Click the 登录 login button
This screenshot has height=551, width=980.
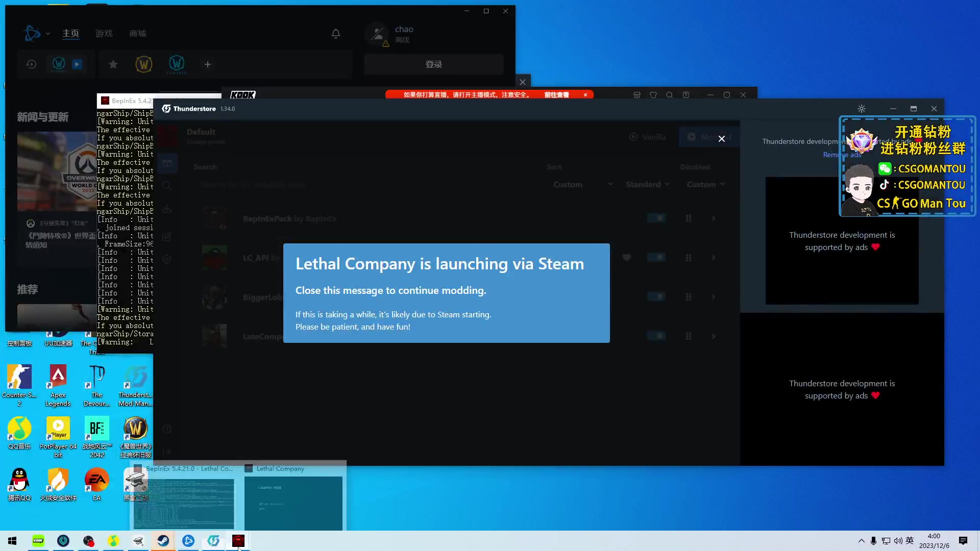click(x=433, y=64)
